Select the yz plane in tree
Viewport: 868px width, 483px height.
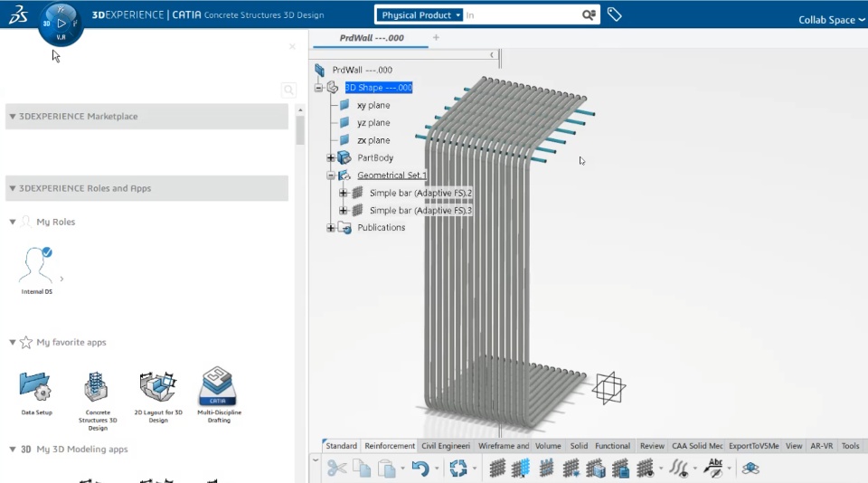(x=373, y=122)
